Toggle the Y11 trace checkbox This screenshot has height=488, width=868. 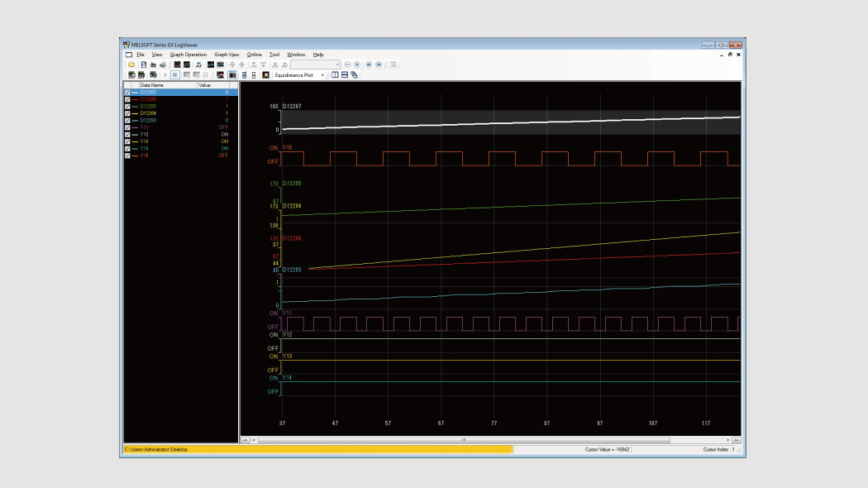pos(127,127)
